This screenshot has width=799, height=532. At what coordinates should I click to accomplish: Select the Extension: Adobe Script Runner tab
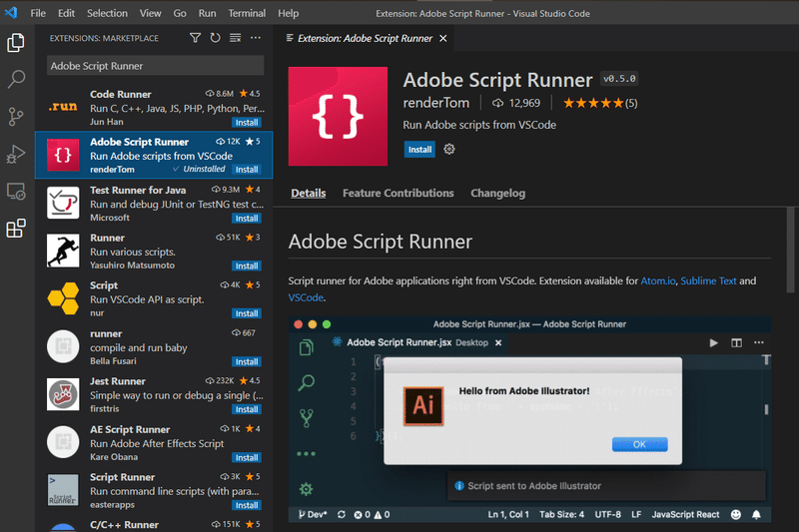[365, 38]
